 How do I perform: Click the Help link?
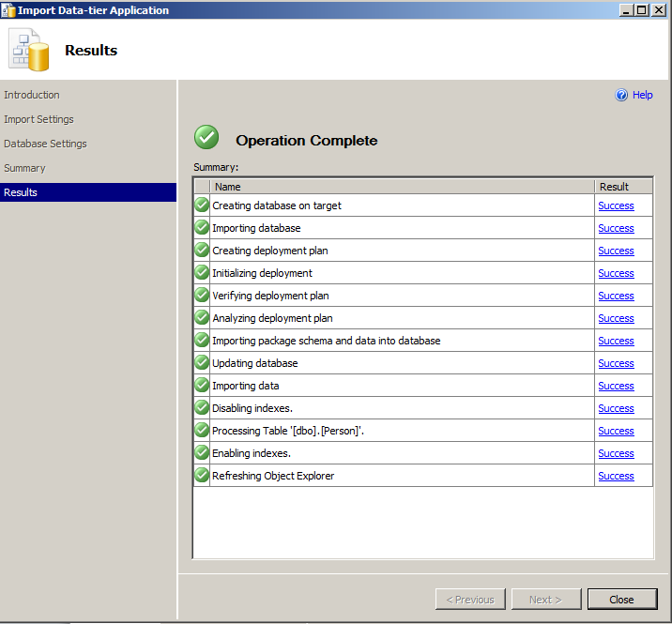(x=642, y=95)
